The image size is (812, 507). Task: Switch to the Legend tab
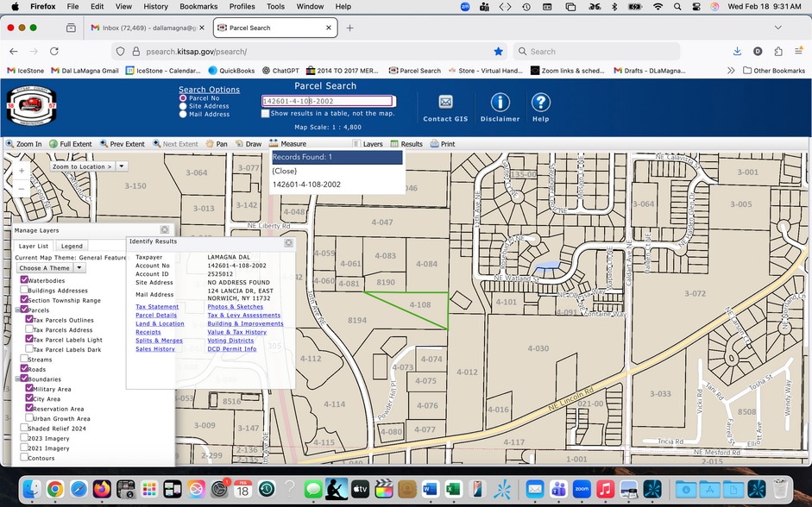[x=72, y=247]
